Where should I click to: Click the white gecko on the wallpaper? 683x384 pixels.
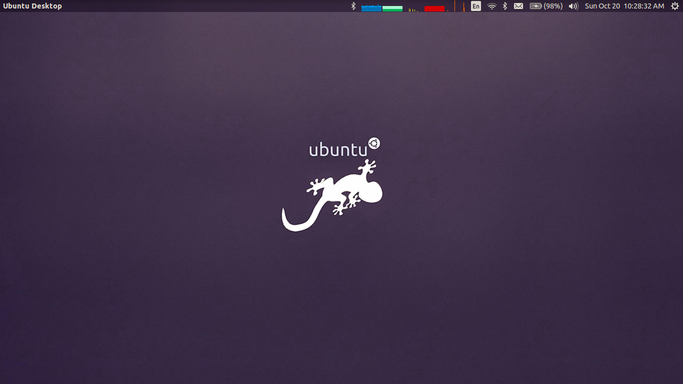[x=332, y=195]
